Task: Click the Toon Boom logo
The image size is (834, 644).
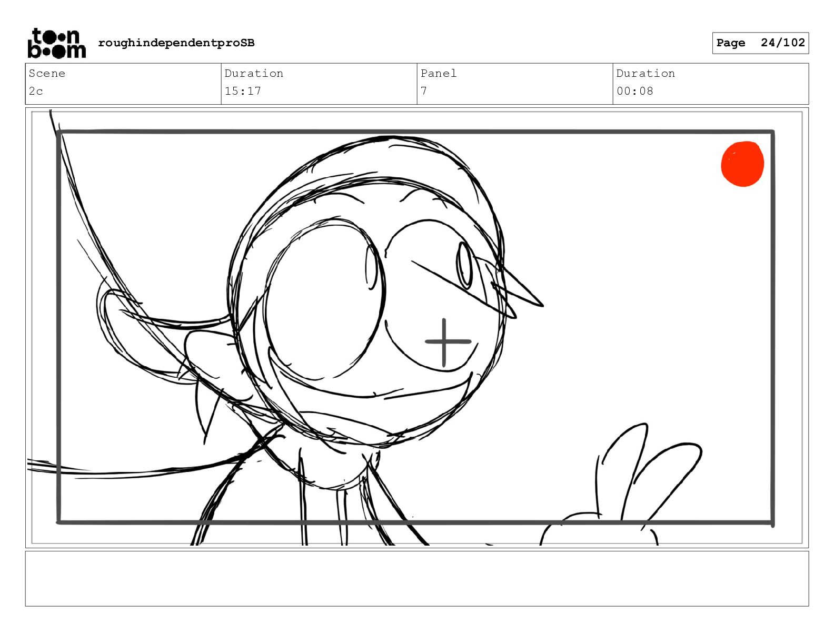Action: [x=56, y=43]
